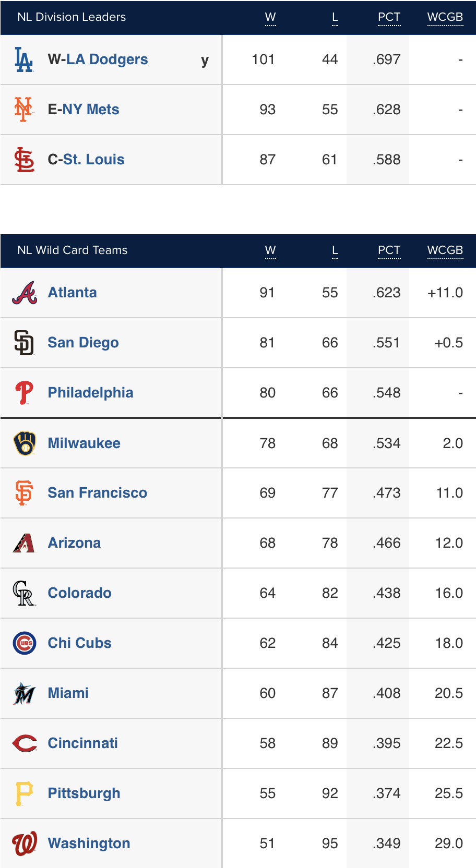476x868 pixels.
Task: Click the Miami Marlins logo icon
Action: (25, 693)
